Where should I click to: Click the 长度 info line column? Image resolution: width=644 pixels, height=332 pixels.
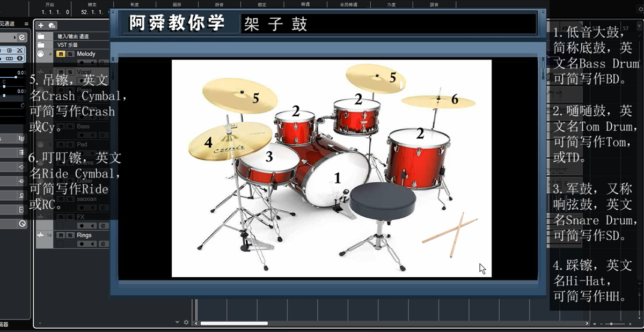click(134, 5)
